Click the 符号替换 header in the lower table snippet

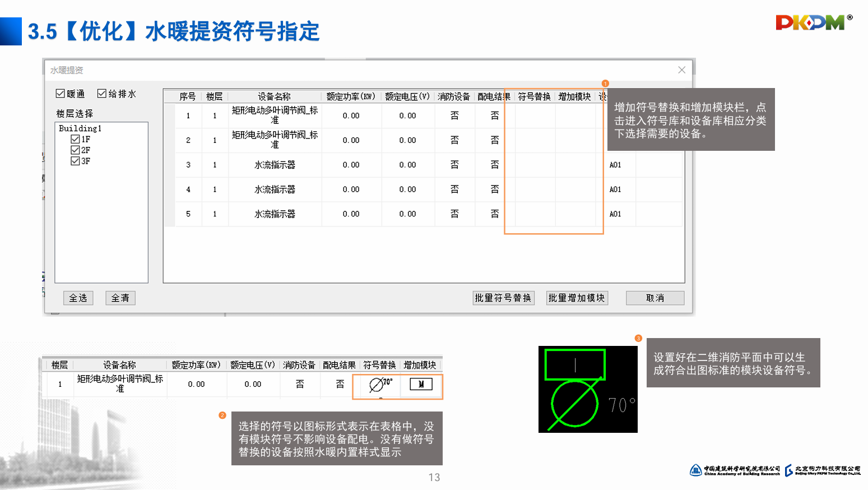point(380,365)
